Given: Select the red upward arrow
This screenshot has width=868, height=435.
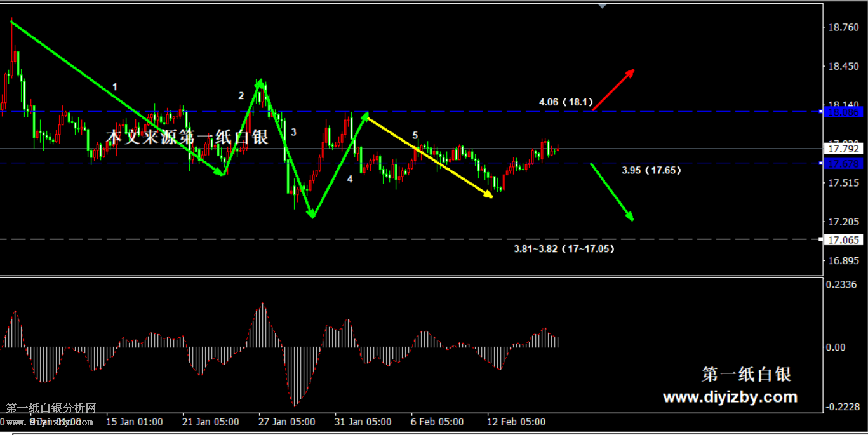Looking at the screenshot, I should tap(613, 90).
